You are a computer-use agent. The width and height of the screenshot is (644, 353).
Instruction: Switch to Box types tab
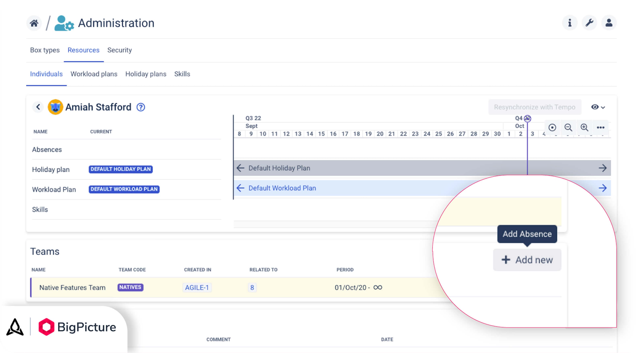click(45, 50)
